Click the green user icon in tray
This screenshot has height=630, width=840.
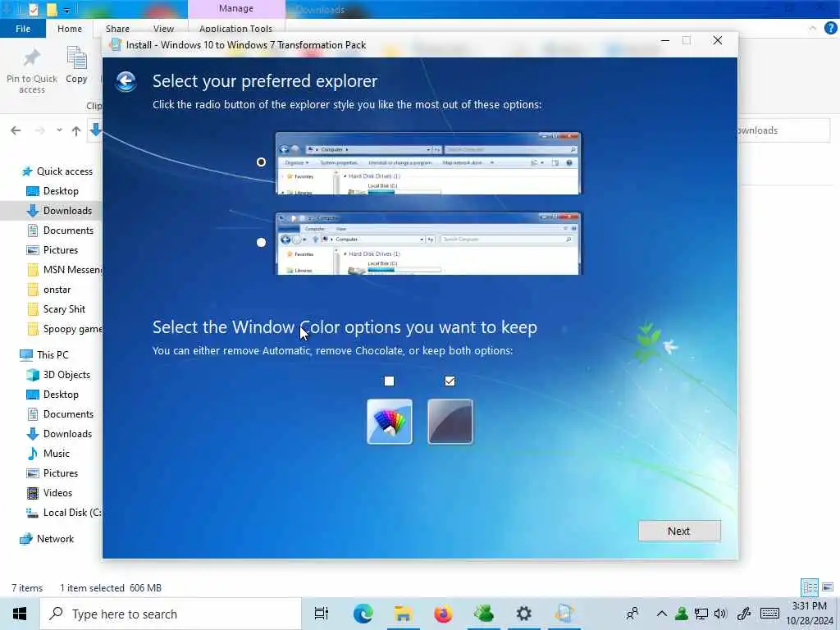coord(682,614)
